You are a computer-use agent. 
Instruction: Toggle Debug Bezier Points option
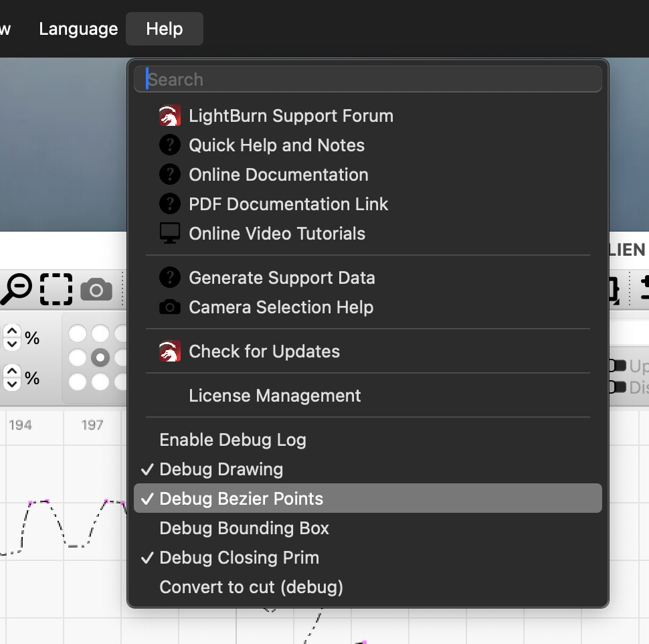click(367, 498)
